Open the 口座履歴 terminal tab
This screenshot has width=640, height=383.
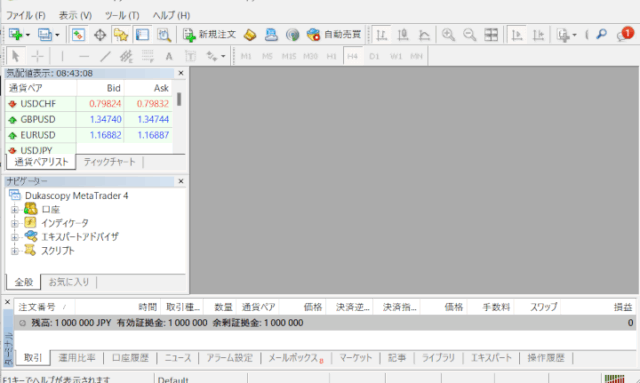coord(130,358)
